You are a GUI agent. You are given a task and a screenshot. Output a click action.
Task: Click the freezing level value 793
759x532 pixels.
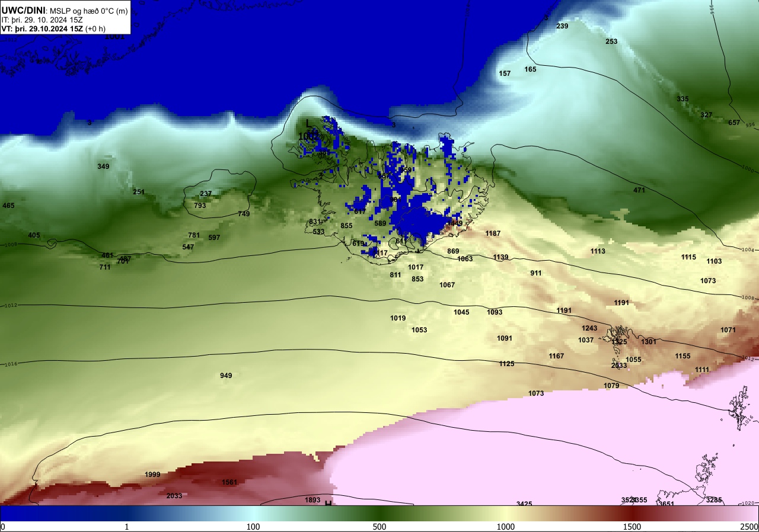[200, 206]
